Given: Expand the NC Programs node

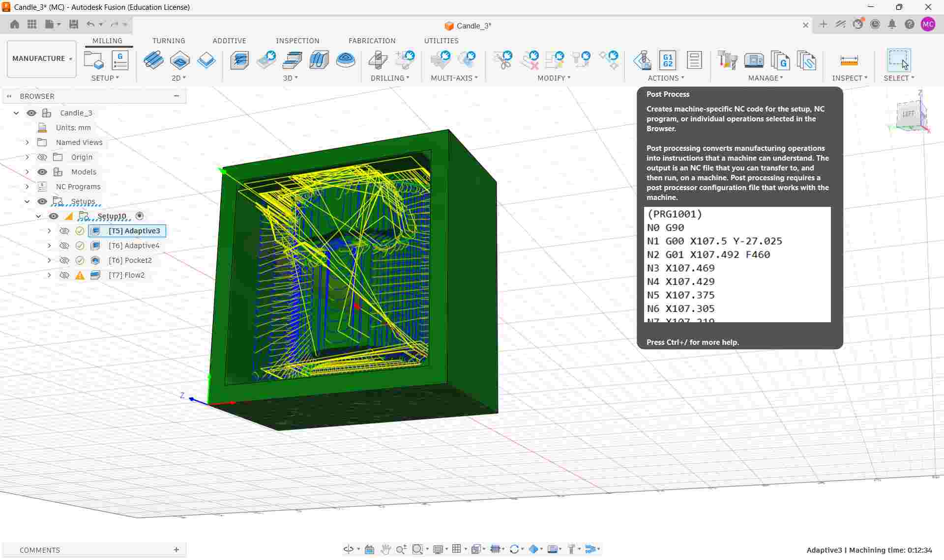Looking at the screenshot, I should click(x=28, y=187).
